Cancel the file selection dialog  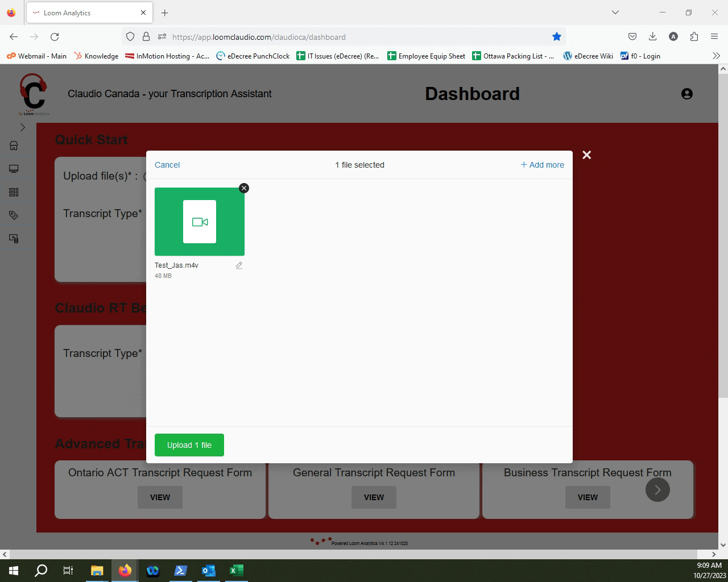pyautogui.click(x=167, y=165)
